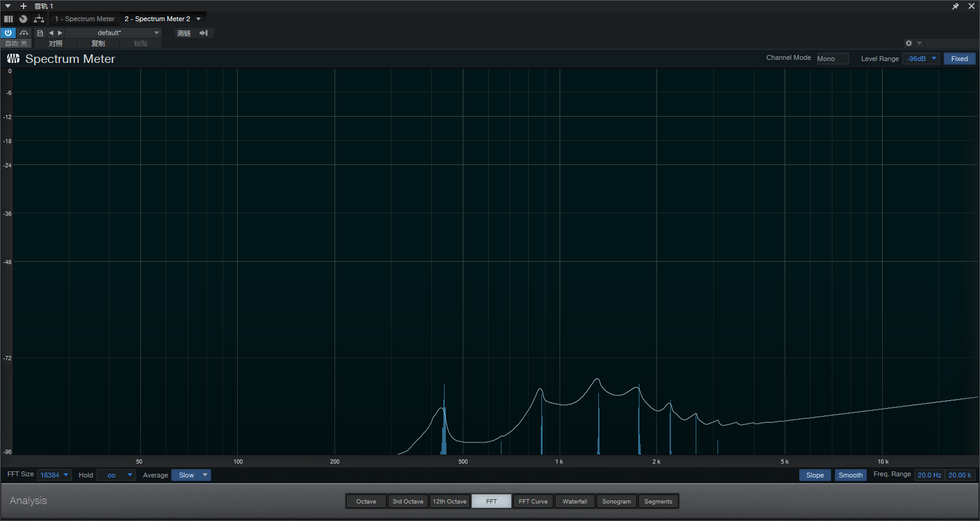
Task: Toggle the Smooth option
Action: tap(850, 475)
